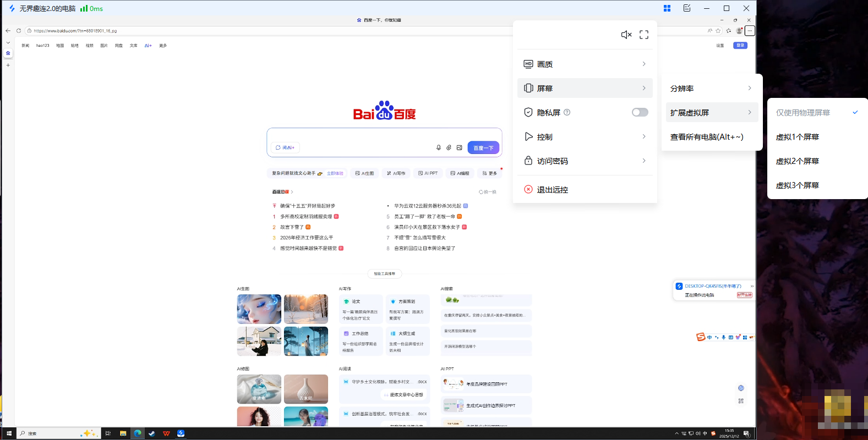This screenshot has width=868, height=440.
Task: Open the 访问密码 access password submenu
Action: [x=585, y=161]
